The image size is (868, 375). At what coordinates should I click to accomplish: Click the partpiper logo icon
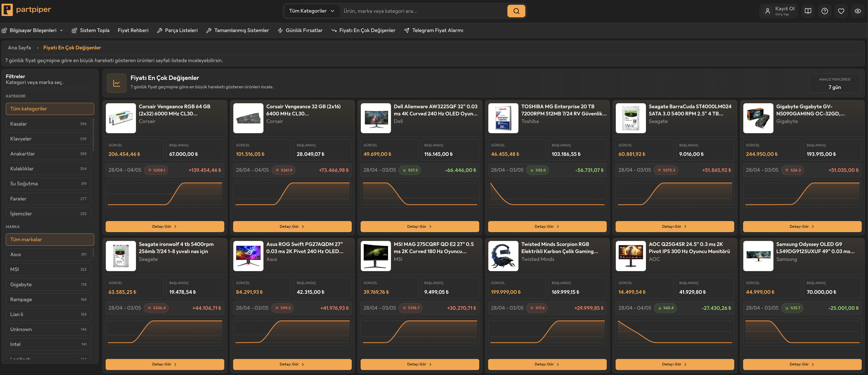pos(7,10)
